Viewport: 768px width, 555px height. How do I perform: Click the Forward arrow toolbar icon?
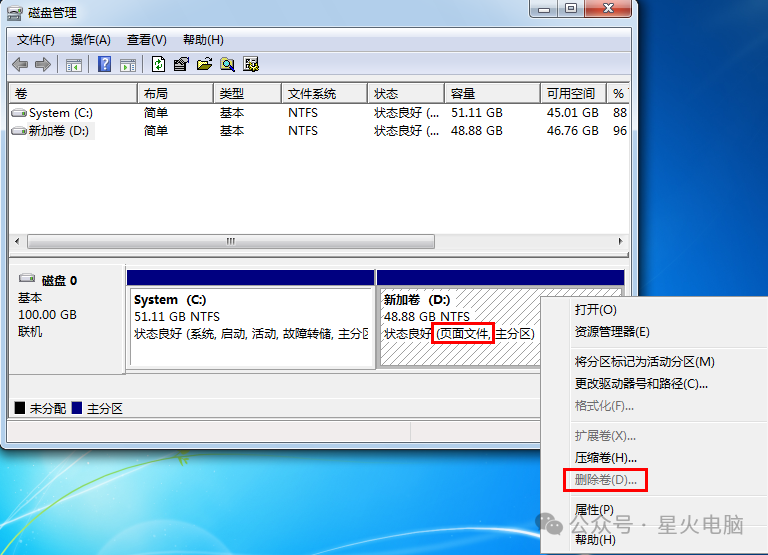(42, 65)
